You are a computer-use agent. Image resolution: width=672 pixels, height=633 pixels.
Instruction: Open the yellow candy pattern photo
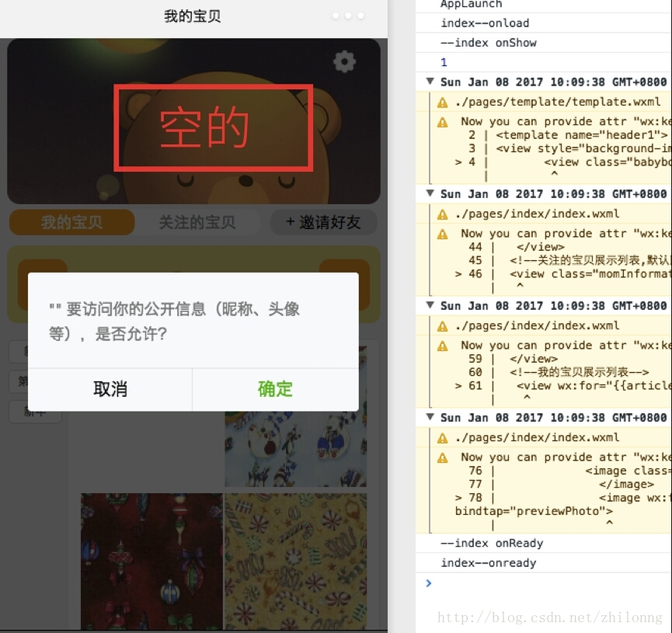point(296,561)
